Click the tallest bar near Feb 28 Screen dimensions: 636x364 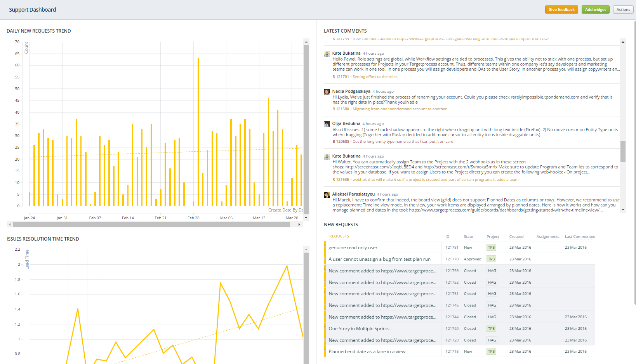(198, 132)
